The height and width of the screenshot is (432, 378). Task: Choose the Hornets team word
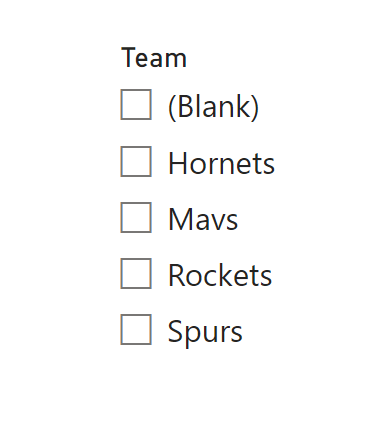click(222, 163)
